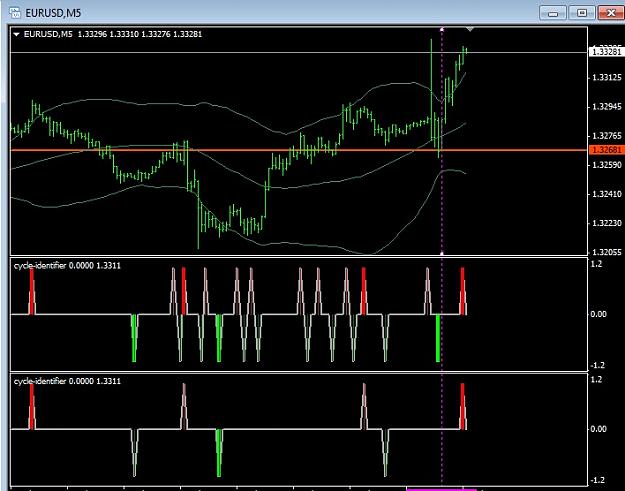
Task: Open the dropdown triangle beside EURUSD,M5 chart label
Action: (x=16, y=35)
